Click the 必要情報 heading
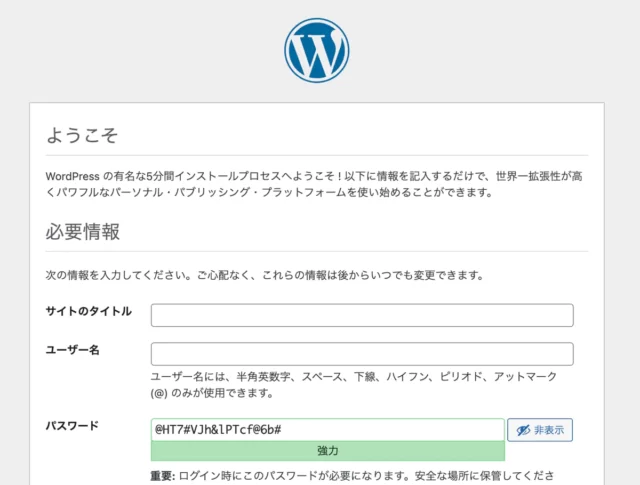The image size is (640, 485). tap(82, 231)
